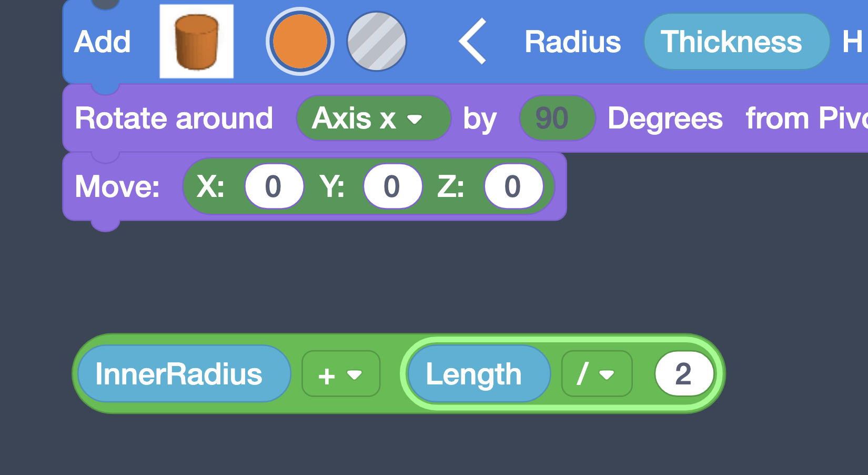Image resolution: width=868 pixels, height=475 pixels.
Task: Click the Thickness variable block
Action: [731, 42]
